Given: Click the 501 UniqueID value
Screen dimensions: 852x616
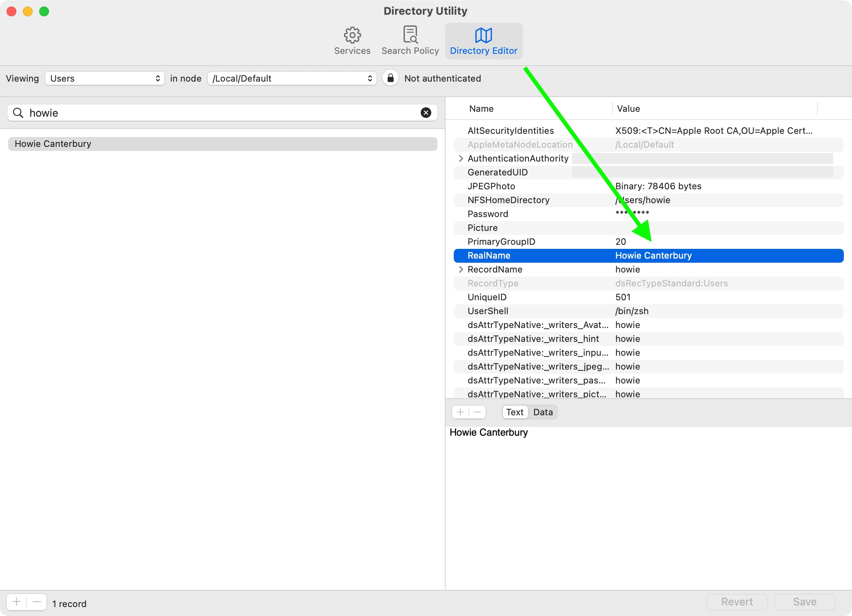Looking at the screenshot, I should click(623, 297).
